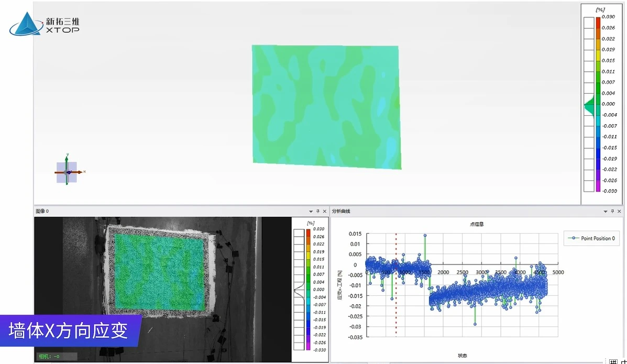Viewport: 627px width, 364px height.
Task: Click the color bar inside the 图像 0 panel
Action: point(309,290)
